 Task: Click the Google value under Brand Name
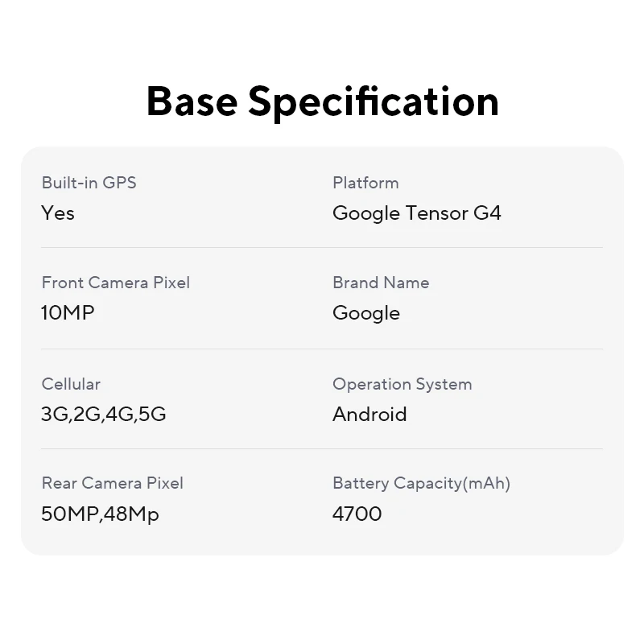(x=366, y=313)
